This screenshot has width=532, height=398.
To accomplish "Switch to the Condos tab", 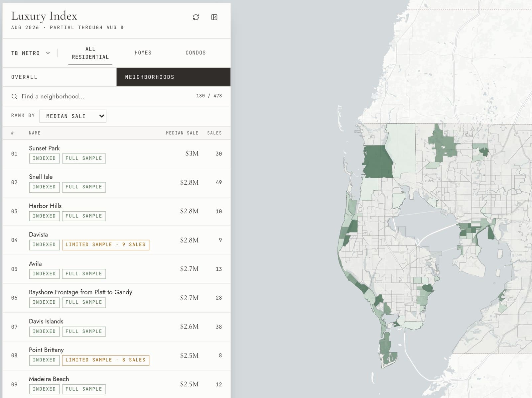I will (x=196, y=53).
